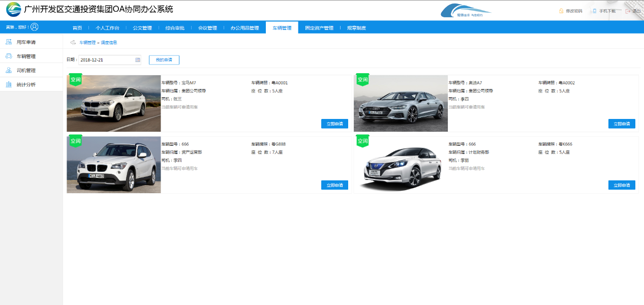Click the silver Audi photo on the 奥迪A7 card
This screenshot has width=644, height=305.
[401, 103]
